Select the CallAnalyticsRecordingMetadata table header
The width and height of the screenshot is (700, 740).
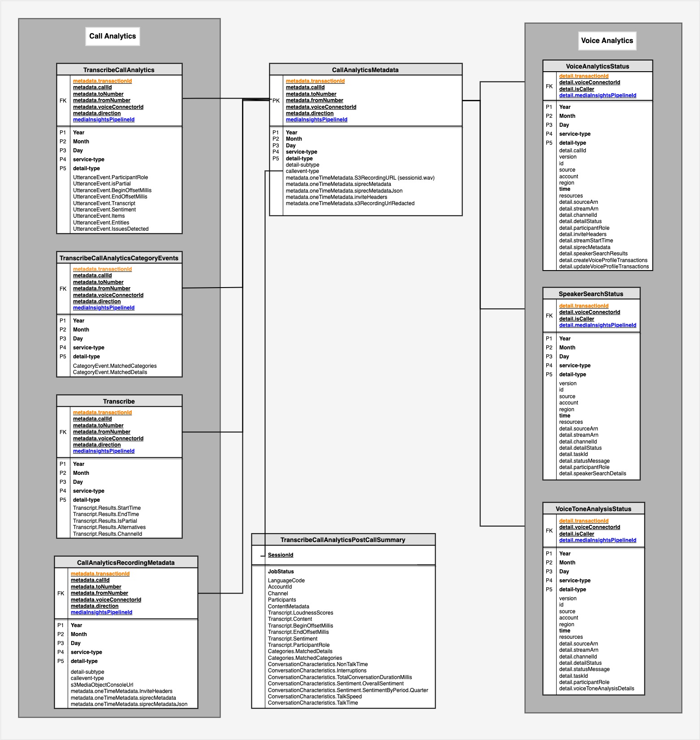click(x=125, y=563)
